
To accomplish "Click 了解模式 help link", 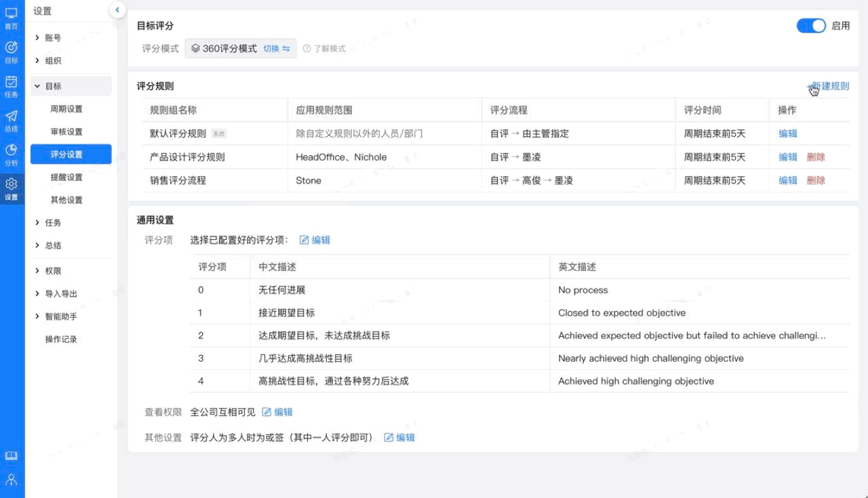I will (325, 49).
